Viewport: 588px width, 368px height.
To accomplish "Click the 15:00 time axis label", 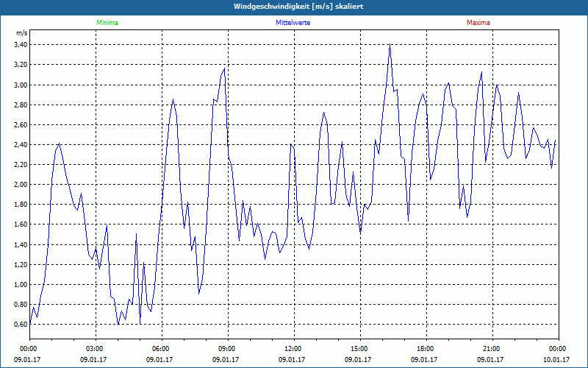I will (360, 349).
